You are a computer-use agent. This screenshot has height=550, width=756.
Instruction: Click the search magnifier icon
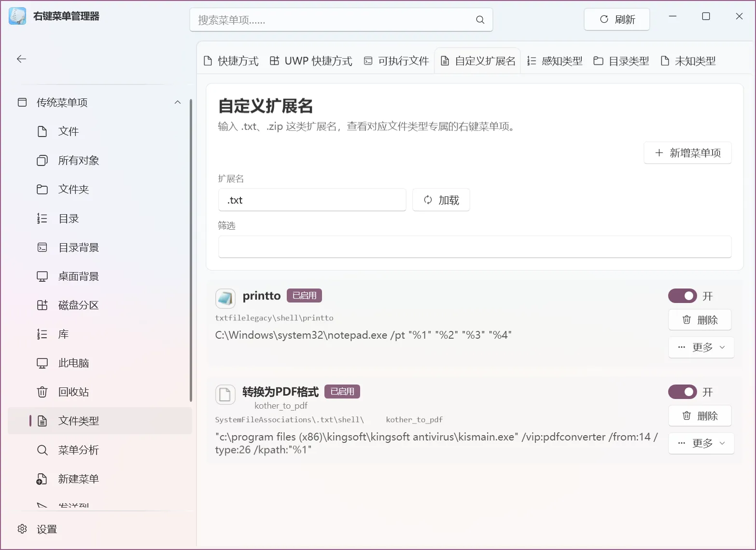coord(480,20)
